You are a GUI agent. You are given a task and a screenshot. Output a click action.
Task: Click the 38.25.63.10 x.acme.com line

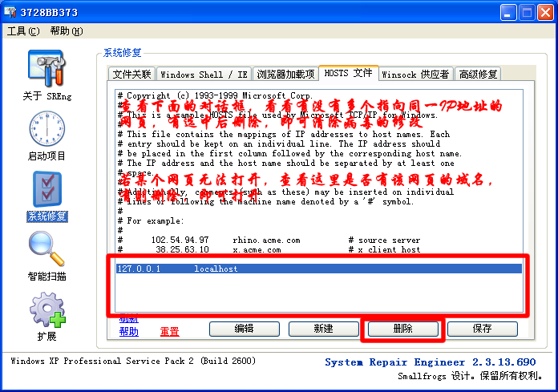(x=269, y=250)
